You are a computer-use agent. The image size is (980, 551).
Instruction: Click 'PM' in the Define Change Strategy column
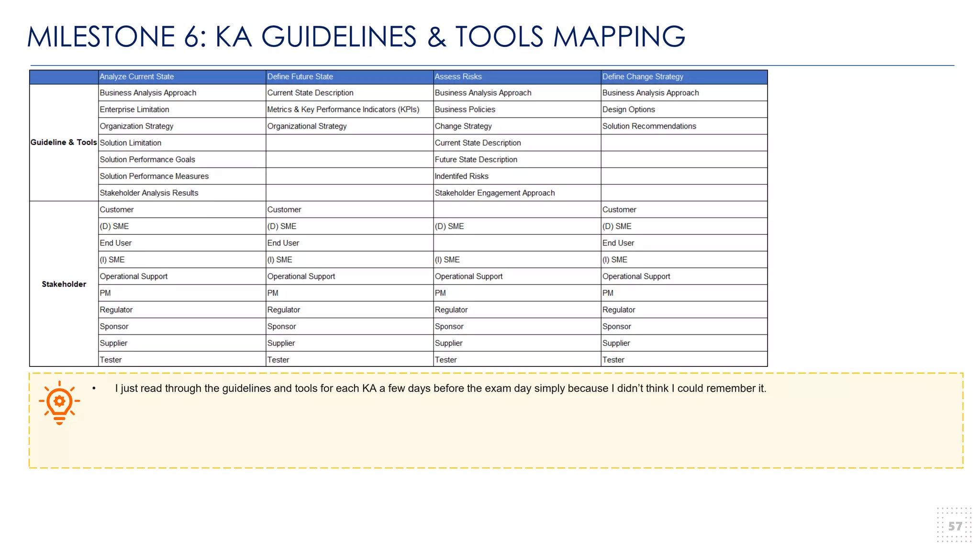(684, 293)
